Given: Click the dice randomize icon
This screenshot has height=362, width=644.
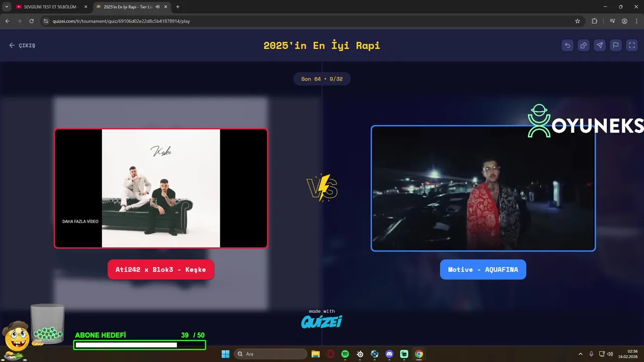Looking at the screenshot, I should [x=584, y=45].
